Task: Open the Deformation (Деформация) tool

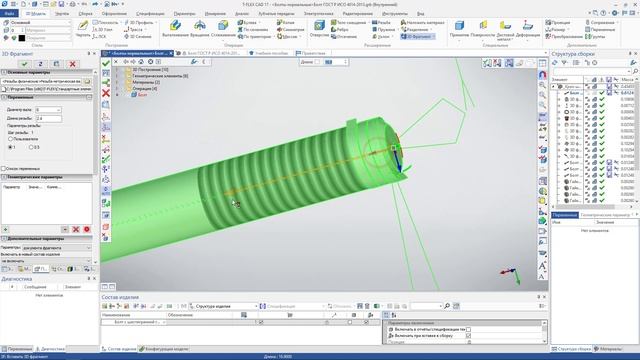Action: (x=528, y=28)
